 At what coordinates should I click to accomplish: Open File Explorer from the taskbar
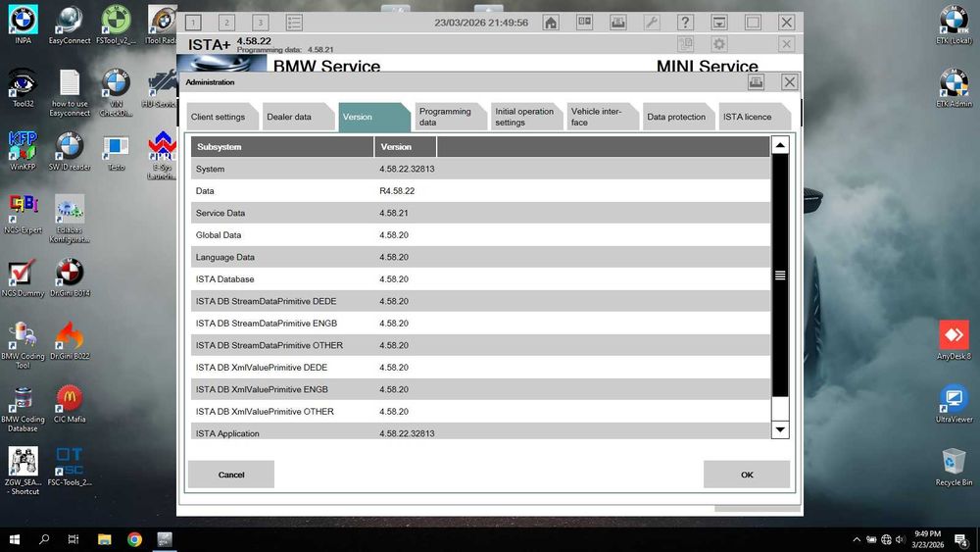point(105,539)
